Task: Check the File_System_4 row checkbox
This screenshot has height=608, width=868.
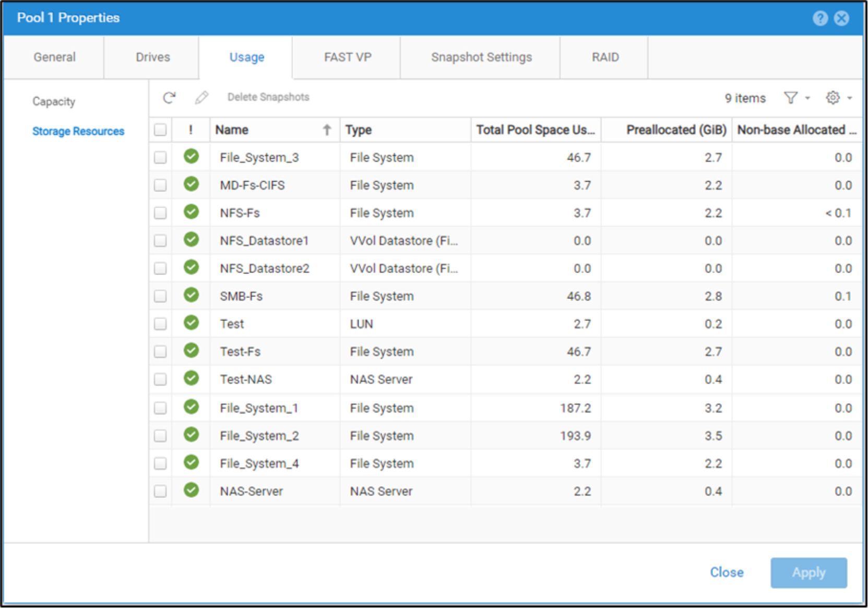Action: 161,463
